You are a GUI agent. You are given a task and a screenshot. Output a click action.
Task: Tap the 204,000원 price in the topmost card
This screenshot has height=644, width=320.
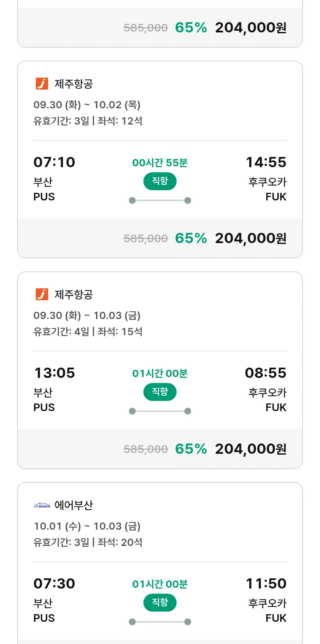point(250,28)
